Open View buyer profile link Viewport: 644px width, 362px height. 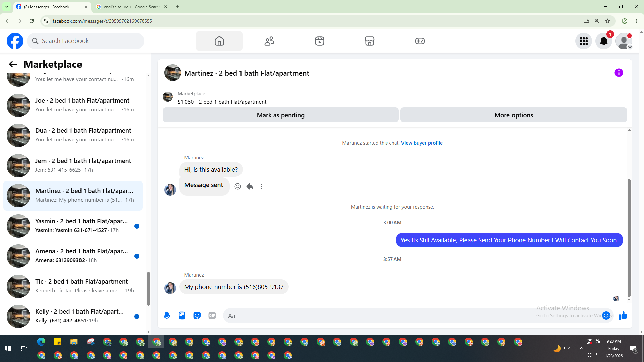tap(422, 143)
